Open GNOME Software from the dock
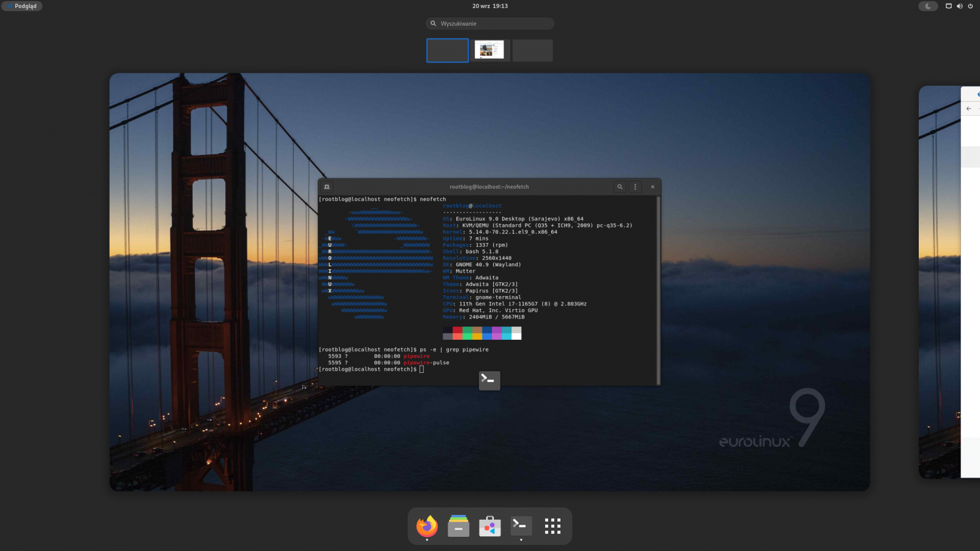Screen dimensions: 980x551 coord(489,526)
